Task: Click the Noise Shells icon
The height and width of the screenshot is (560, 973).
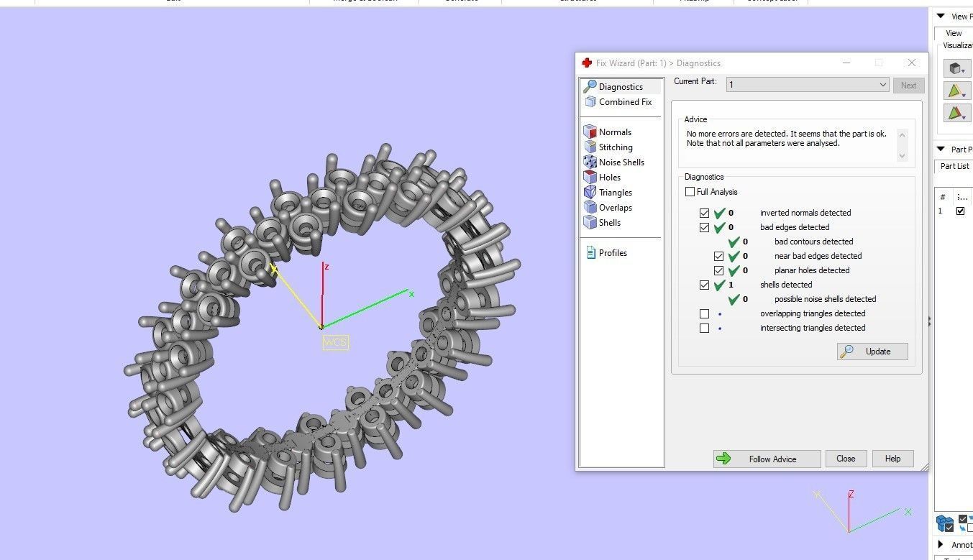Action: pyautogui.click(x=590, y=162)
